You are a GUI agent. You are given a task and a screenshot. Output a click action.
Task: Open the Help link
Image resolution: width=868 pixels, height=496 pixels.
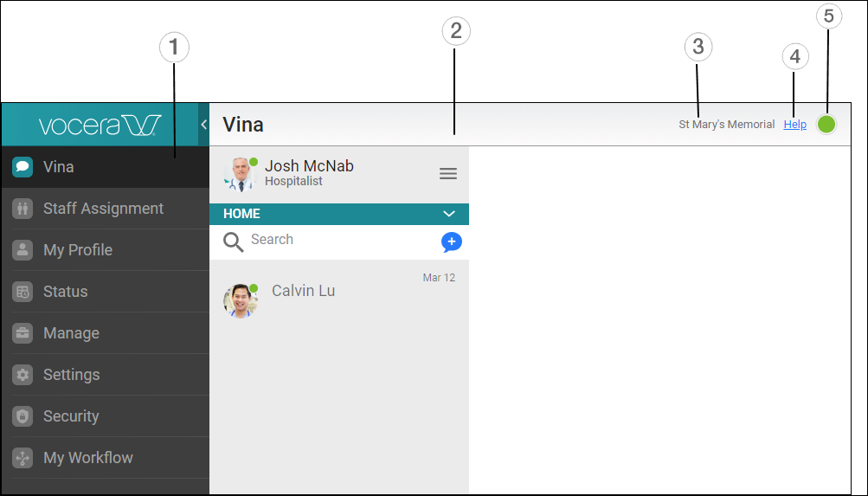tap(794, 125)
